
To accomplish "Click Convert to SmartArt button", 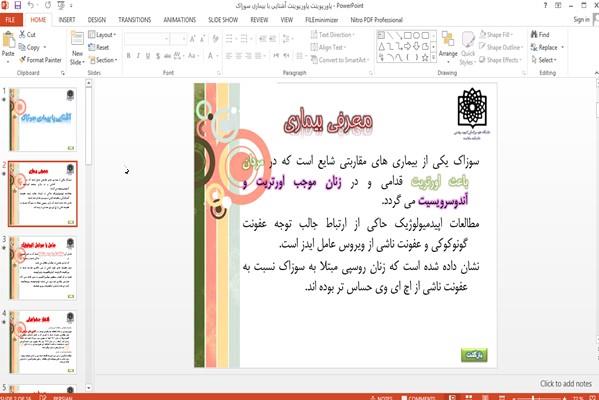I will tap(340, 60).
